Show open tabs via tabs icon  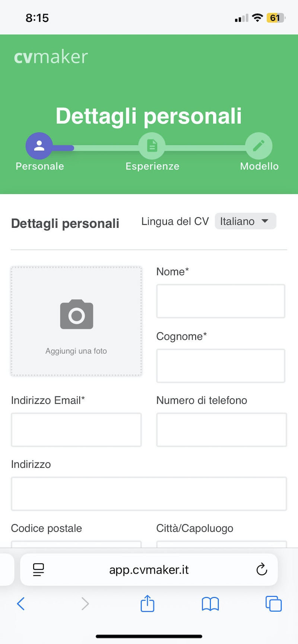coord(273,604)
